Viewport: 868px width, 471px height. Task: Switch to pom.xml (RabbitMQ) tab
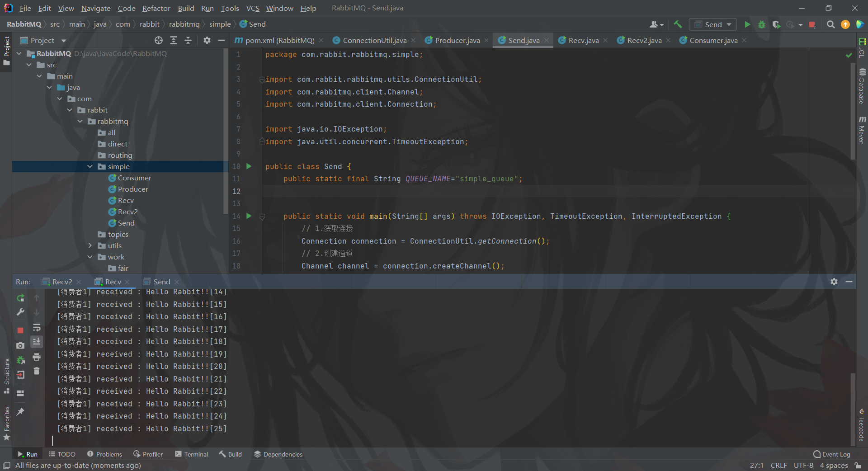pyautogui.click(x=279, y=40)
